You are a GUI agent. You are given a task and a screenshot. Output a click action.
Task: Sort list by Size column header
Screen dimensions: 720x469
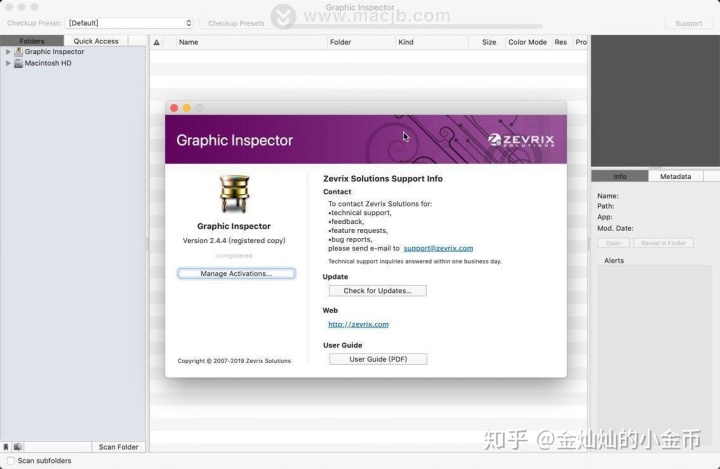click(x=489, y=42)
